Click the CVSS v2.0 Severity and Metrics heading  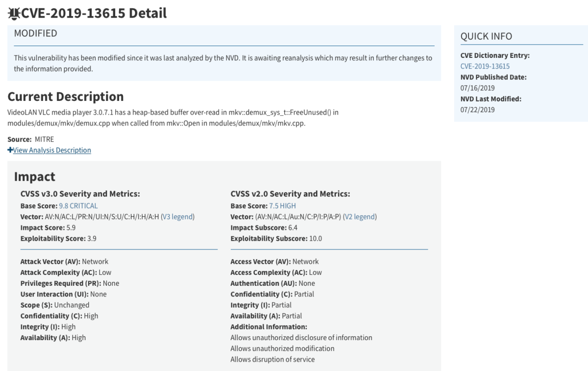pos(290,194)
